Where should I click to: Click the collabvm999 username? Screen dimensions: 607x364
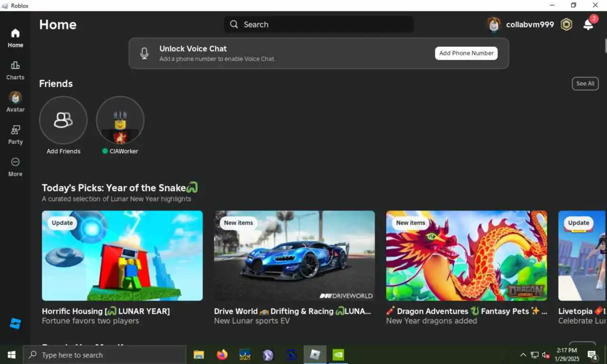[x=530, y=25]
